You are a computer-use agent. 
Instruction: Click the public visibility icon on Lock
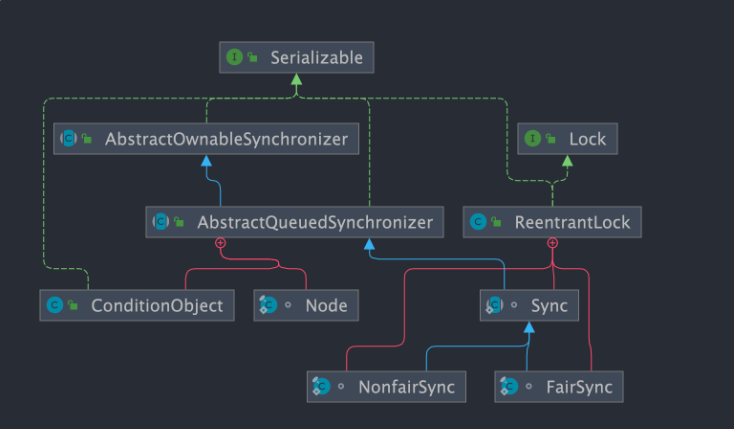point(551,139)
